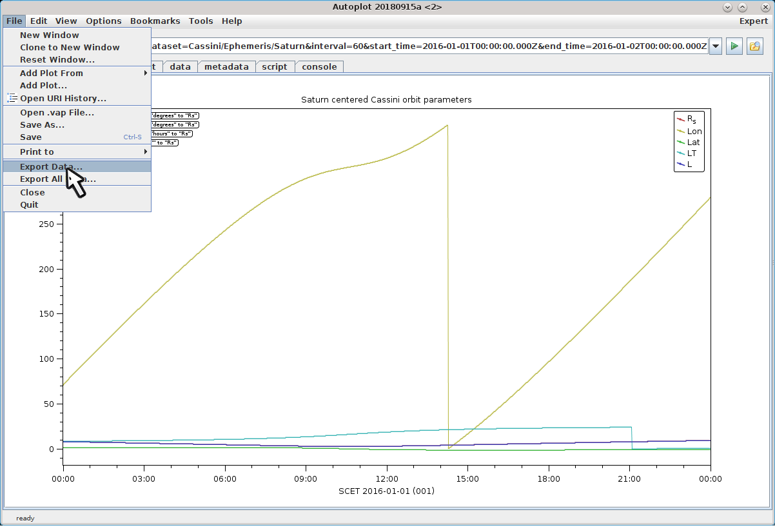This screenshot has height=532, width=775.
Task: Open the console tab
Action: pos(319,66)
